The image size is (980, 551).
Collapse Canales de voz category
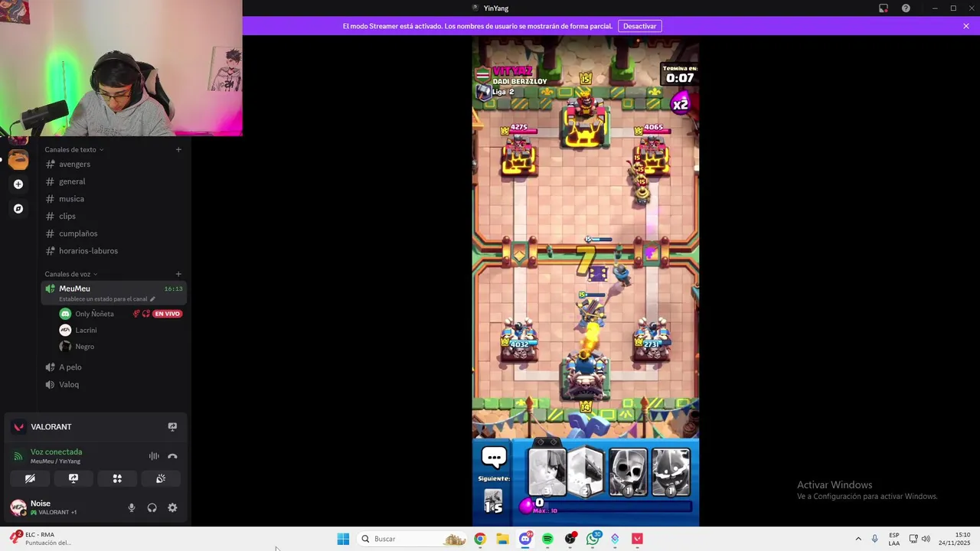click(x=70, y=274)
